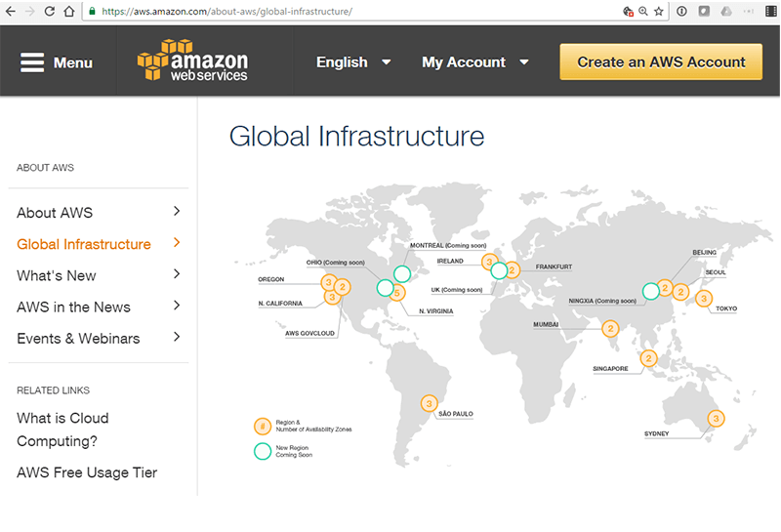Open About AWS sidebar item
This screenshot has height=532, width=781.
pyautogui.click(x=55, y=213)
